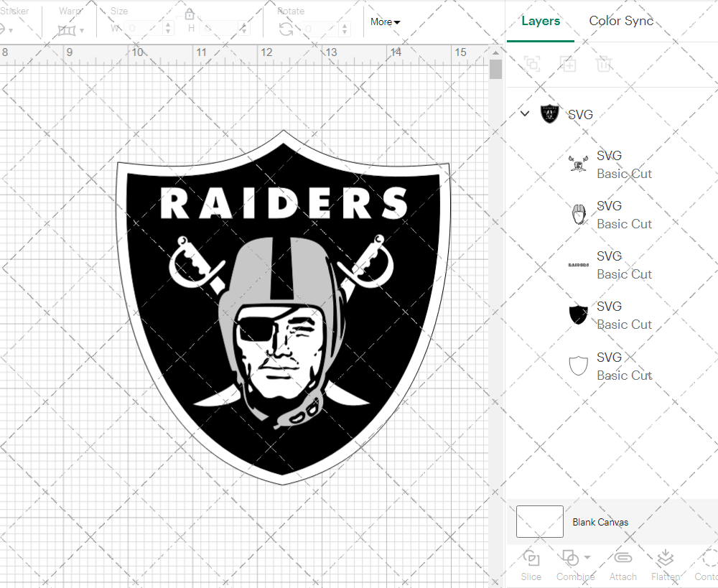The width and height of the screenshot is (718, 588).
Task: Open the Layers tab
Action: click(541, 21)
